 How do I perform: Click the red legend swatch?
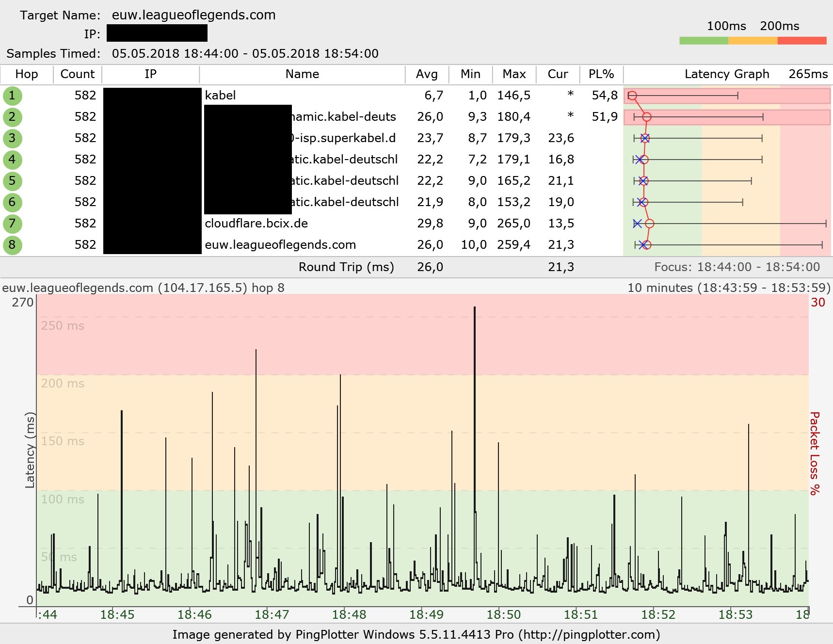pos(802,41)
